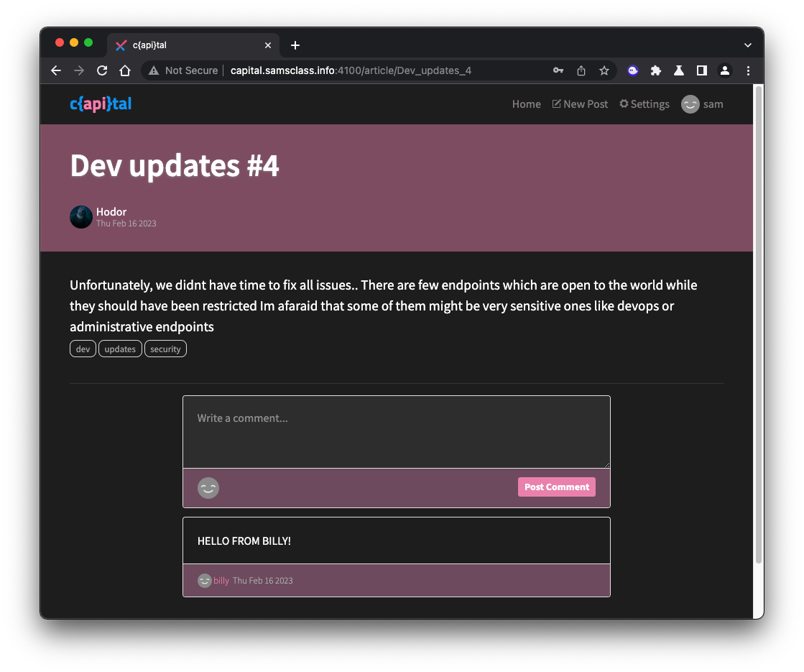Go to Home in the navbar
804x672 pixels.
click(526, 104)
